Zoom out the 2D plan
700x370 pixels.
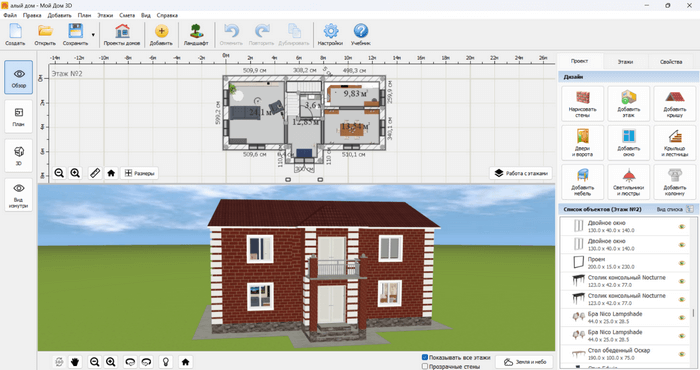point(59,173)
